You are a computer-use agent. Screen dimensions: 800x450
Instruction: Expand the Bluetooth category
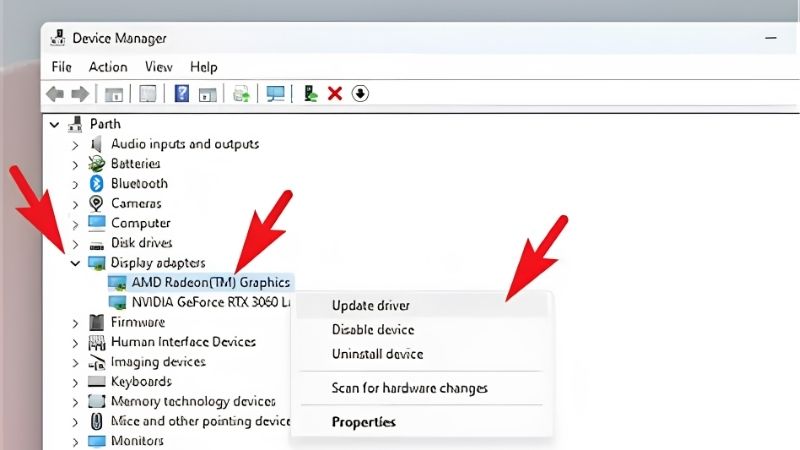coord(76,185)
